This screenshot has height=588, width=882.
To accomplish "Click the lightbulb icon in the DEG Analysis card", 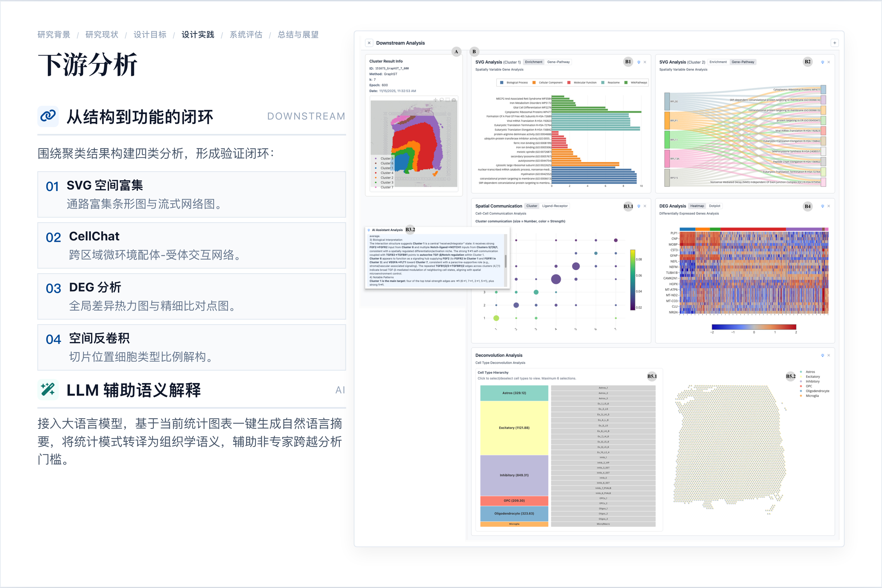I will click(822, 206).
